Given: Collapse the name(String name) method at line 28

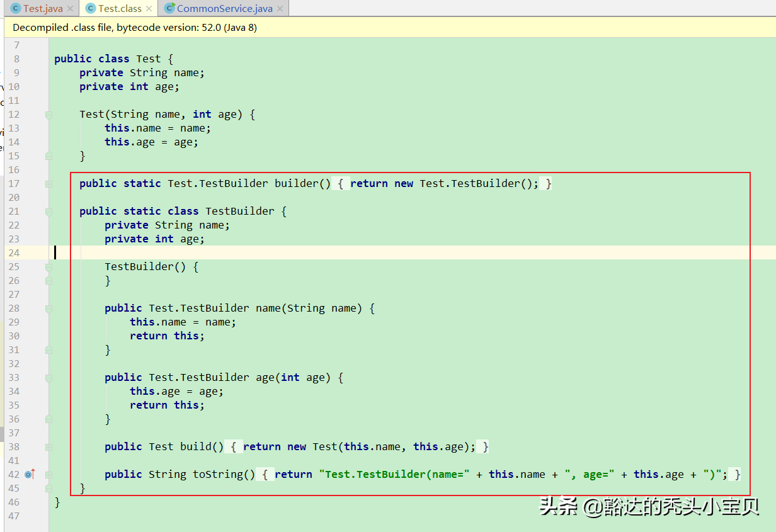Looking at the screenshot, I should pos(48,308).
